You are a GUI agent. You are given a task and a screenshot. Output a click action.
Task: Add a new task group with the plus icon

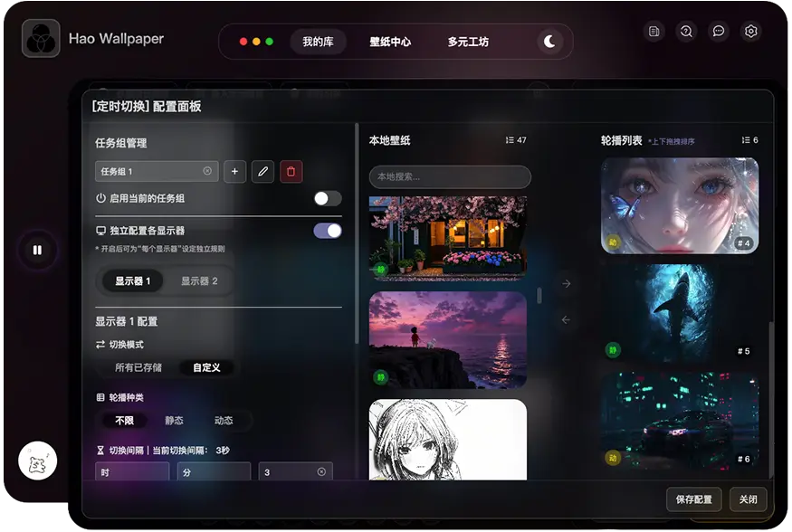point(234,171)
